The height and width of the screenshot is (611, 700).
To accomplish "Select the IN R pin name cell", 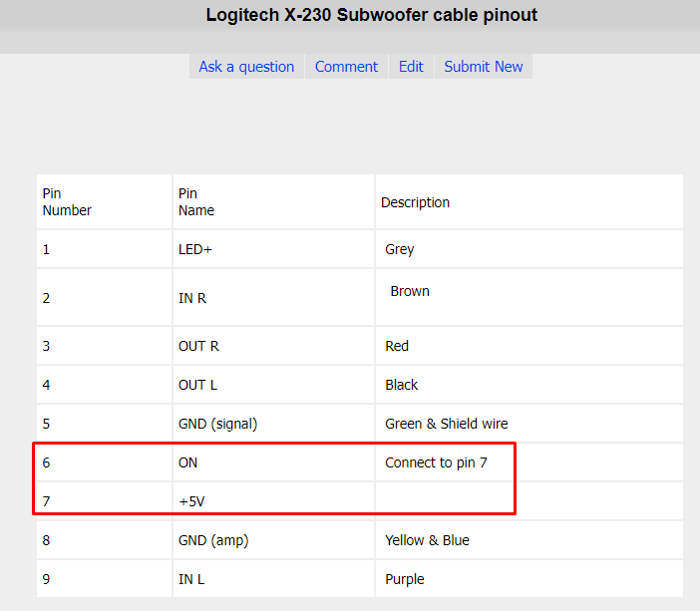I will (x=273, y=297).
